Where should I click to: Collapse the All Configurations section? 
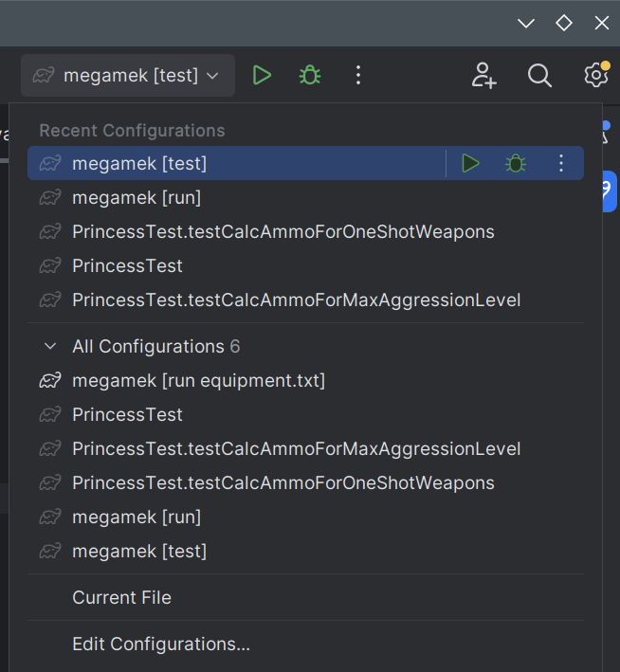[51, 347]
